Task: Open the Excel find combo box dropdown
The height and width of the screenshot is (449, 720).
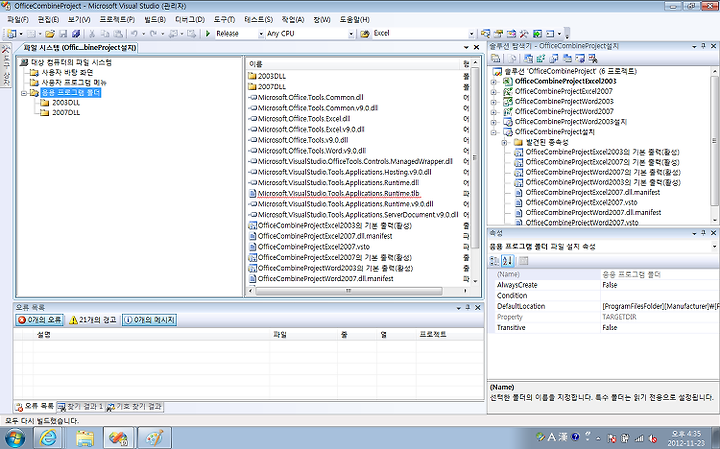Action: click(471, 34)
